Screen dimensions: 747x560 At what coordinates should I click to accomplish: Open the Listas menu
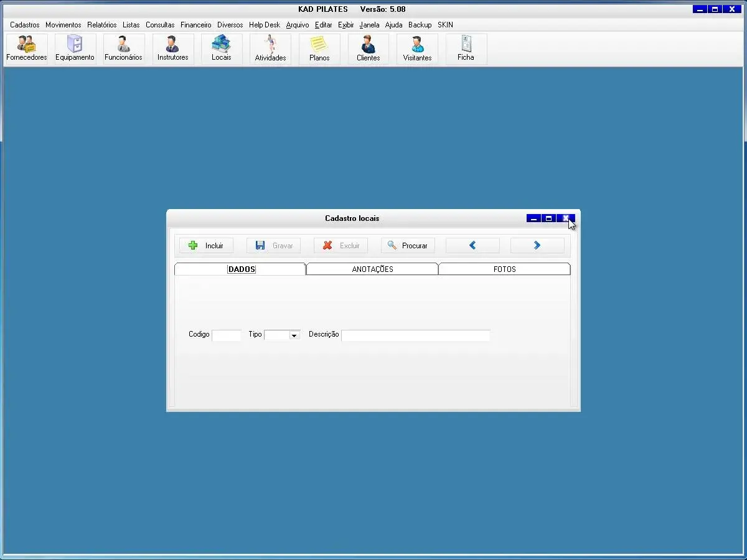click(x=131, y=25)
